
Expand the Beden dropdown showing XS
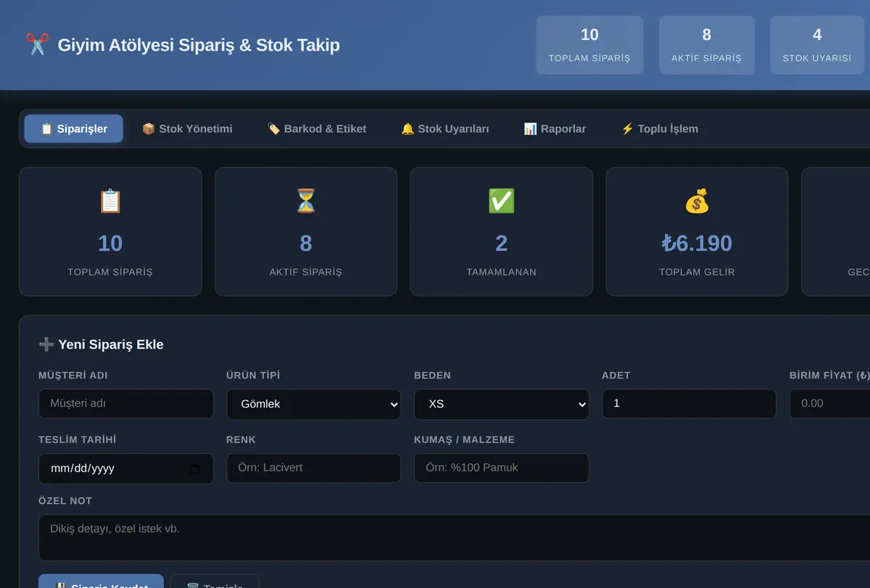click(502, 404)
